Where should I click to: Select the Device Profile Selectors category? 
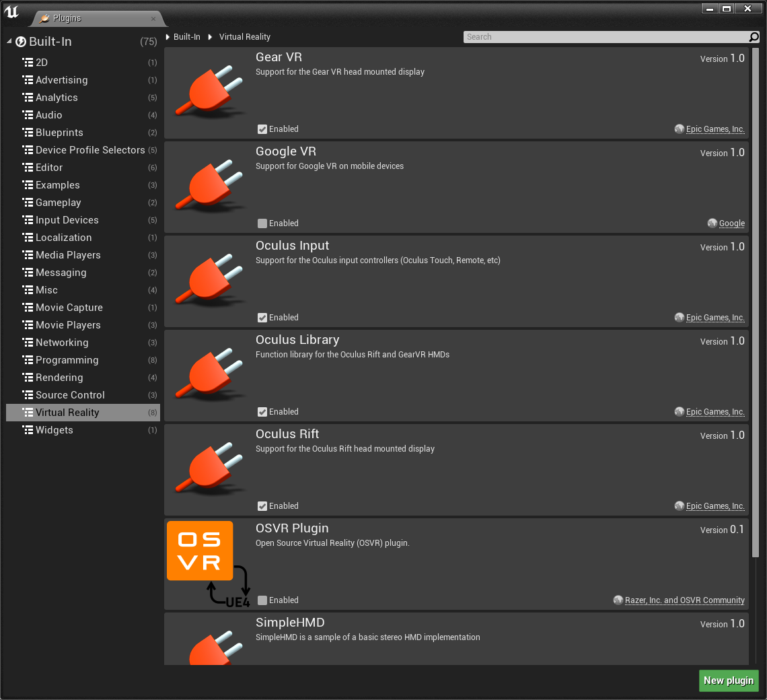point(83,150)
